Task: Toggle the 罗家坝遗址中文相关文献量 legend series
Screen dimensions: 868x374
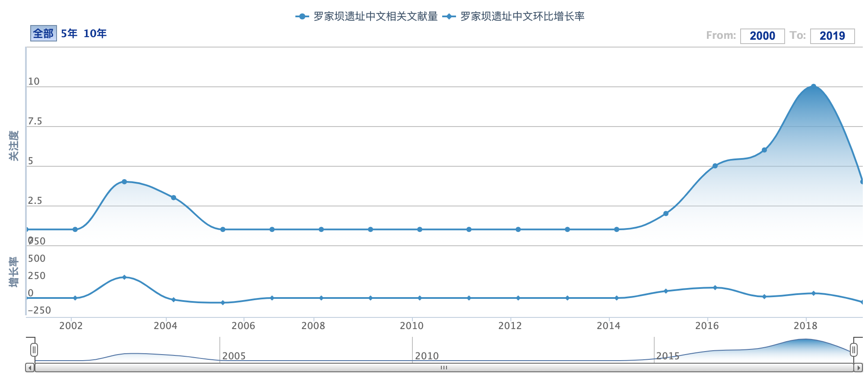Action: click(367, 16)
